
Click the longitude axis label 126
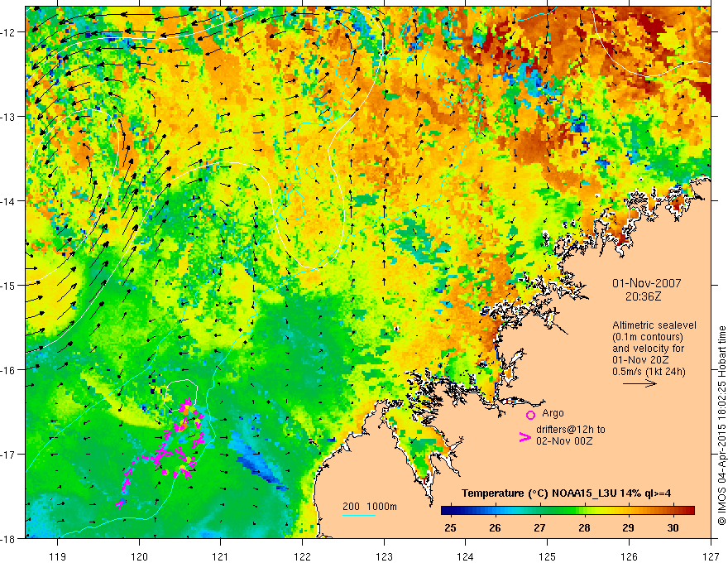click(x=629, y=556)
